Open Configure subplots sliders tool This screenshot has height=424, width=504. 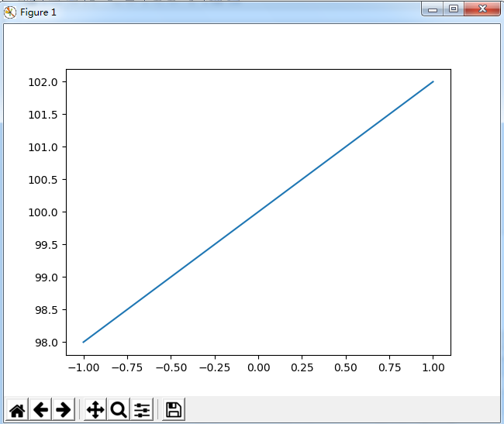click(x=142, y=409)
